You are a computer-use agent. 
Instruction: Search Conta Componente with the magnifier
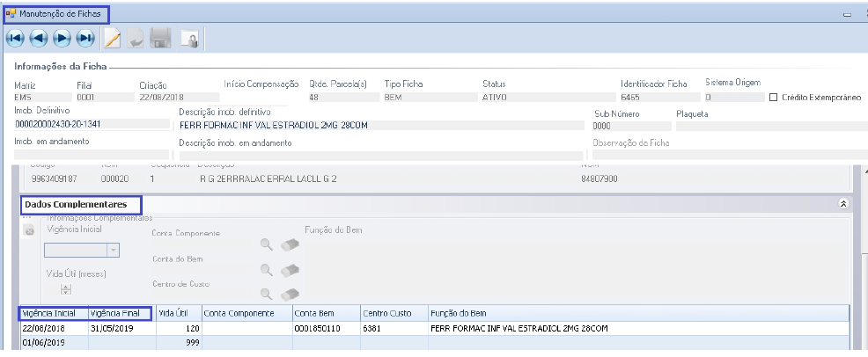(267, 244)
